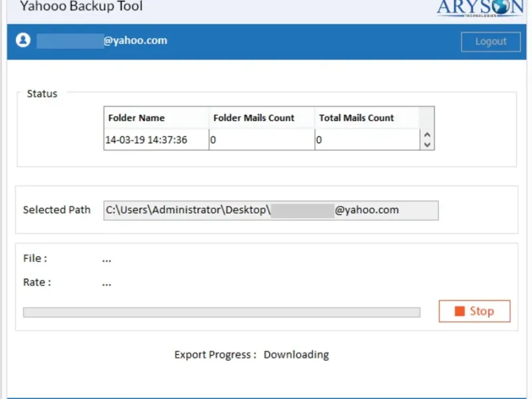
Task: Click the Total Mails Count cell showing 0
Action: 367,140
